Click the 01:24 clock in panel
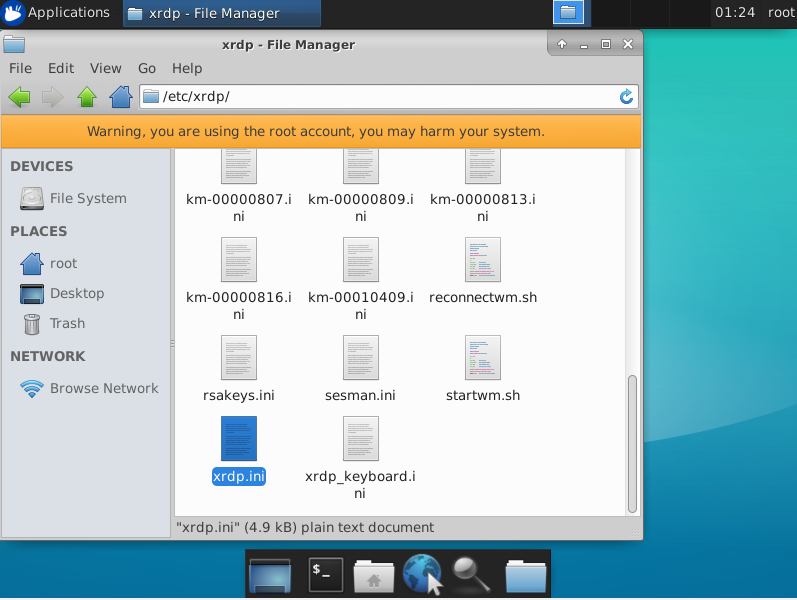 [735, 13]
